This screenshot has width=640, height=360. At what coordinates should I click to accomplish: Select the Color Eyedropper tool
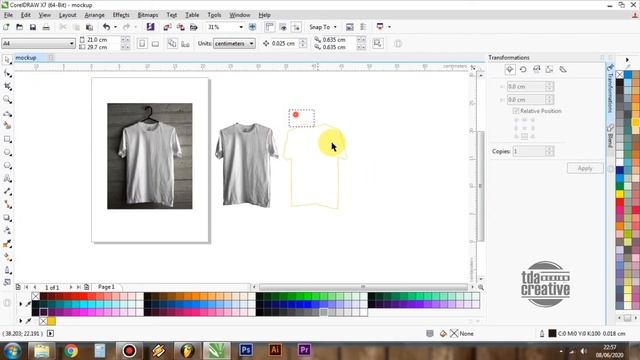click(x=7, y=244)
